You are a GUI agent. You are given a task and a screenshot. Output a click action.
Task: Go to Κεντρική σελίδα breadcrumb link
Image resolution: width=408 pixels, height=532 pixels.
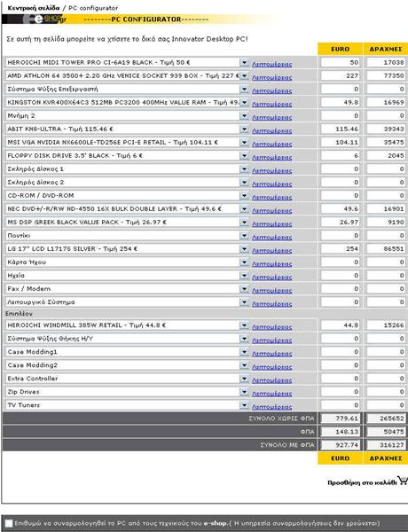pyautogui.click(x=34, y=8)
